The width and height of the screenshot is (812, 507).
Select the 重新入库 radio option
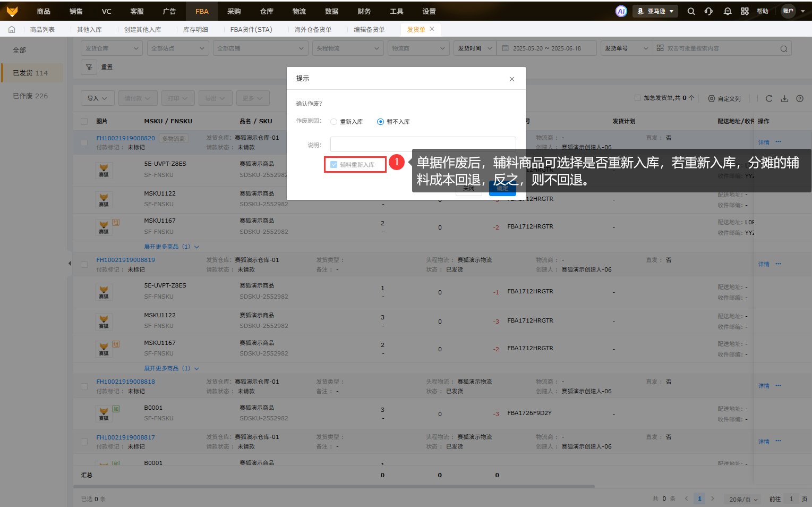tap(334, 122)
